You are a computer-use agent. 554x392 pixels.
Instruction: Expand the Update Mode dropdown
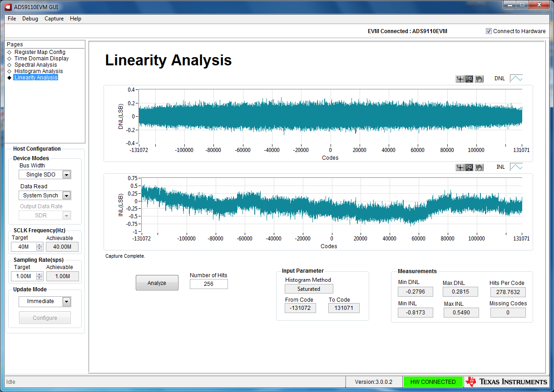pyautogui.click(x=66, y=302)
